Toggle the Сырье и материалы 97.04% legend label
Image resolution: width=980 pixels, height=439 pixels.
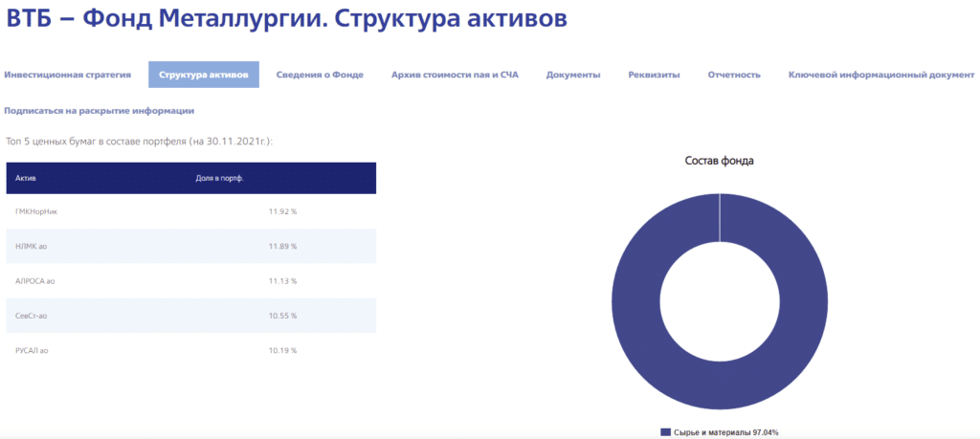pos(725,432)
